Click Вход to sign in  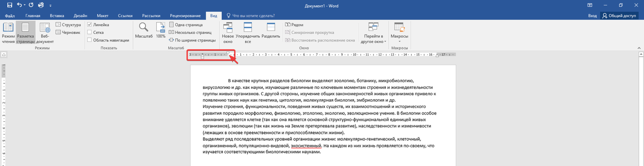[592, 16]
